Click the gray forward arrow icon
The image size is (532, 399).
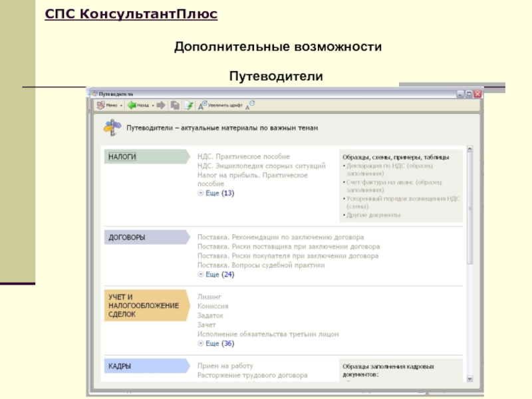[161, 105]
